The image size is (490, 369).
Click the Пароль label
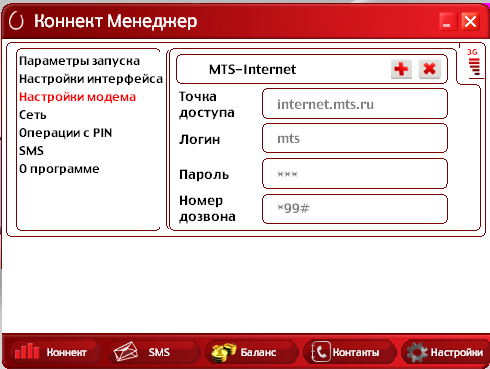(x=204, y=174)
